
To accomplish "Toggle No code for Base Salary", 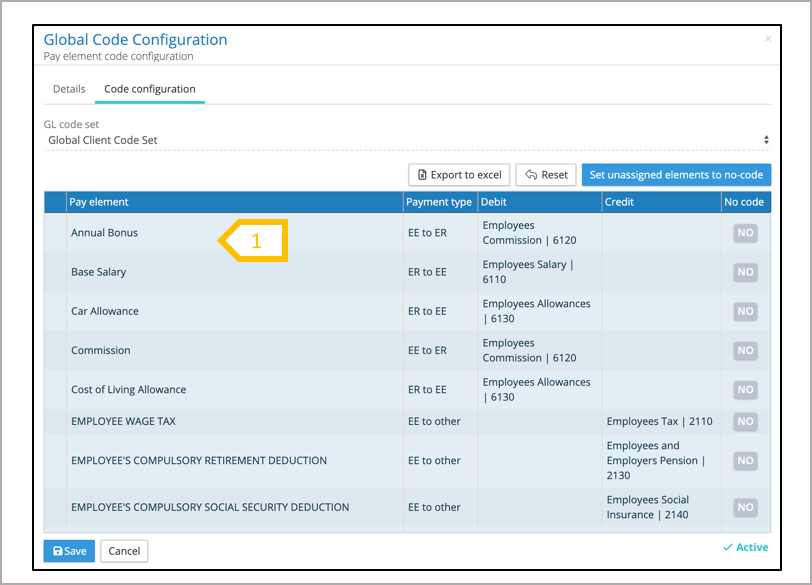I will click(x=745, y=272).
